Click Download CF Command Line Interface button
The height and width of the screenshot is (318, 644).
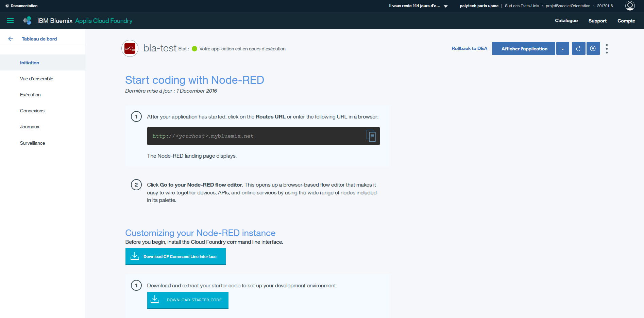pos(175,257)
